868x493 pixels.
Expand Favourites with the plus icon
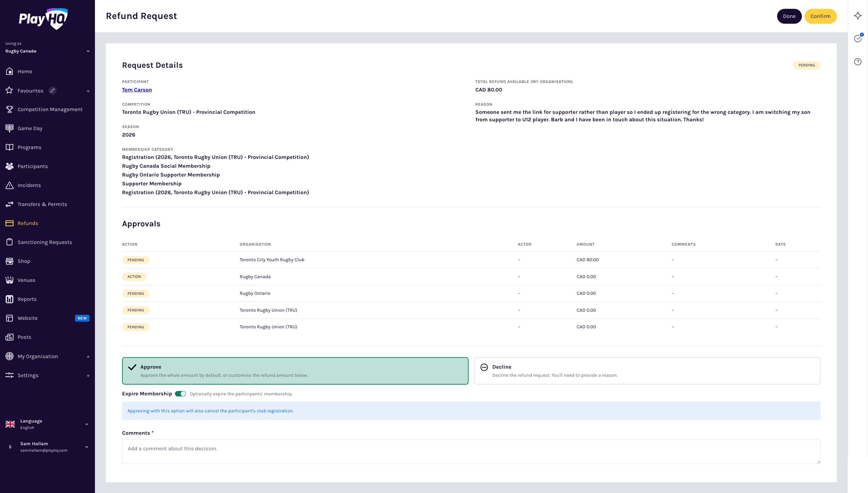88,91
